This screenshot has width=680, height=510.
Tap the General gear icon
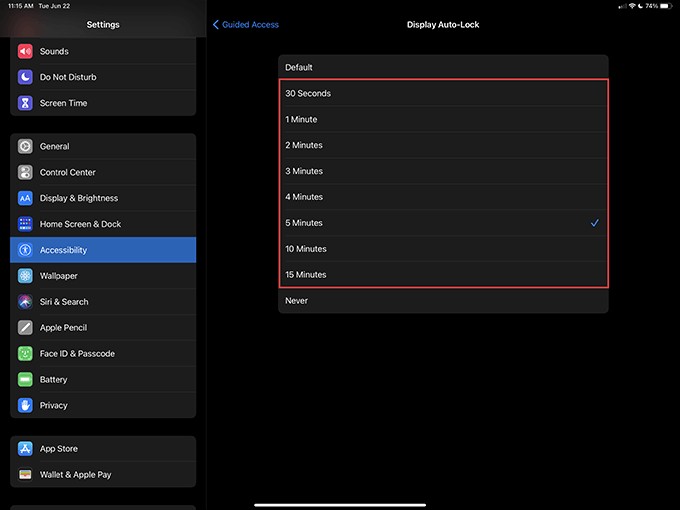(x=25, y=147)
